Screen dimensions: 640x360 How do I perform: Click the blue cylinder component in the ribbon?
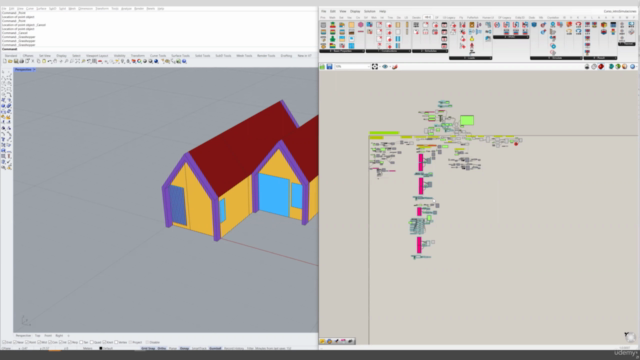tap(534, 24)
